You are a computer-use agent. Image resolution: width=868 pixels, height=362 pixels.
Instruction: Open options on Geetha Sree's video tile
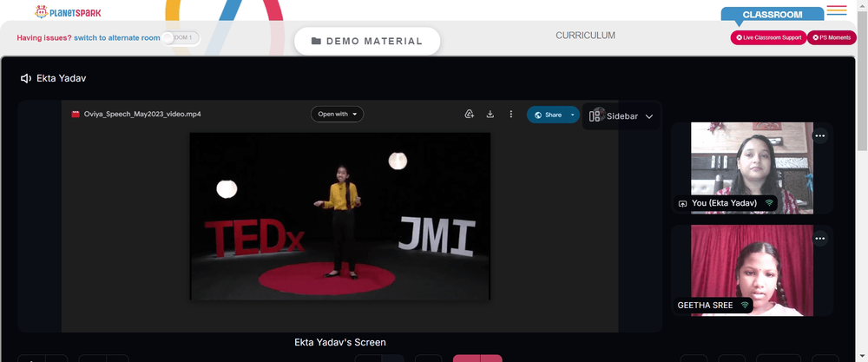[x=820, y=239]
